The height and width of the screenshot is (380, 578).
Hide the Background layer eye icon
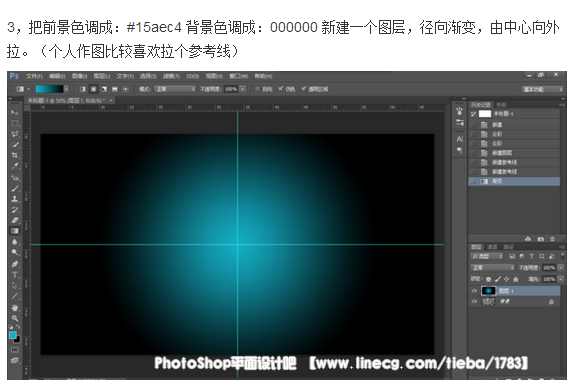point(474,301)
